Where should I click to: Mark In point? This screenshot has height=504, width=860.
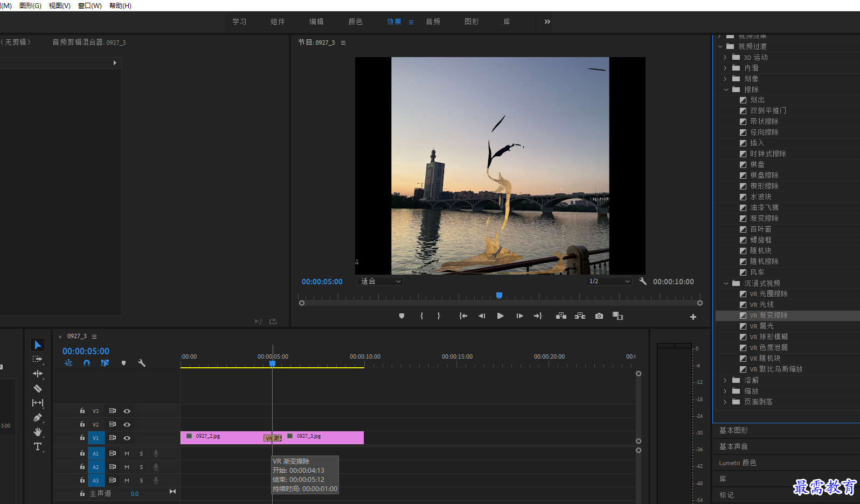coord(421,316)
